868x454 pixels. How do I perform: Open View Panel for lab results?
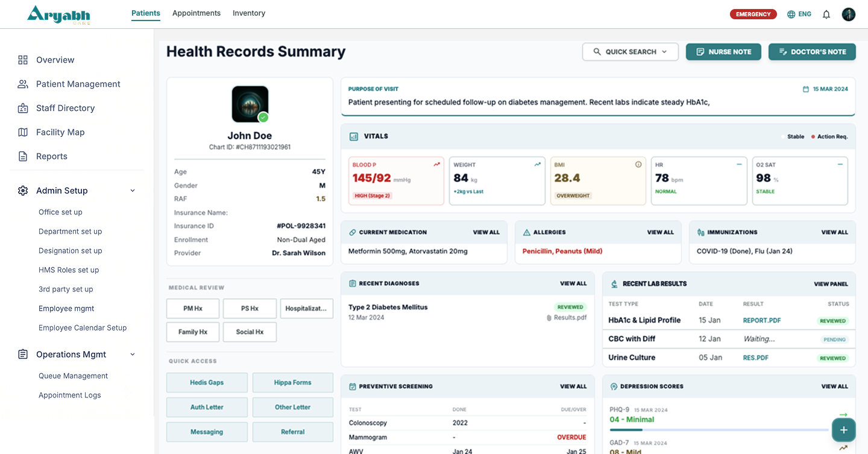[831, 284]
